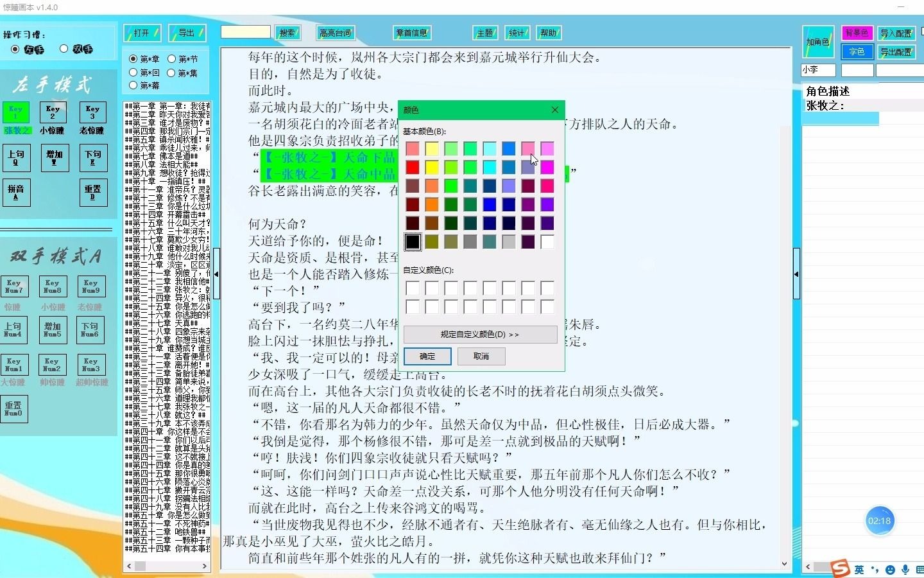Image resolution: width=924 pixels, height=578 pixels.
Task: Click the blue 字色 font color button
Action: 857,51
